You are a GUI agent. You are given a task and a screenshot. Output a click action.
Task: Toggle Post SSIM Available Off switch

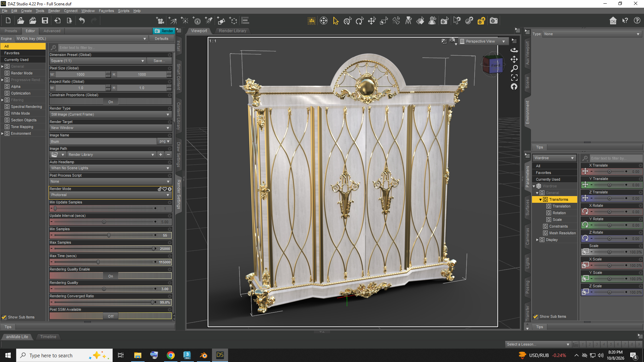(x=111, y=316)
